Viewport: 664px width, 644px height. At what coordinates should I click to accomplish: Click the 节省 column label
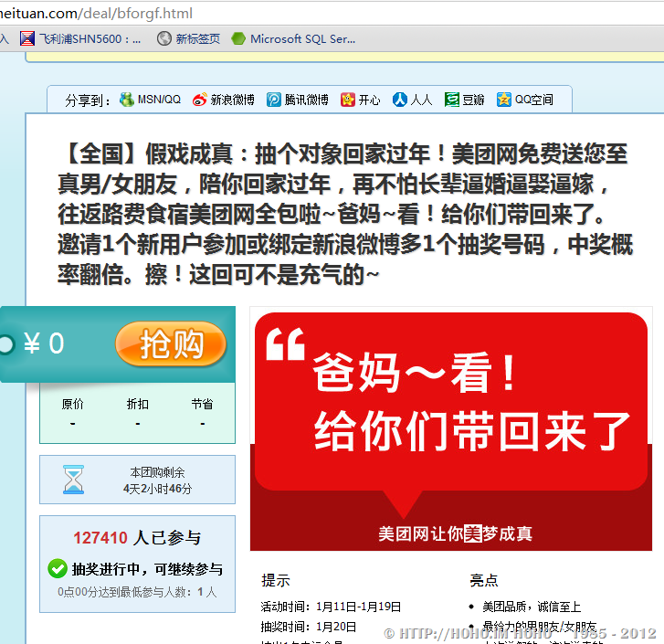coord(202,404)
